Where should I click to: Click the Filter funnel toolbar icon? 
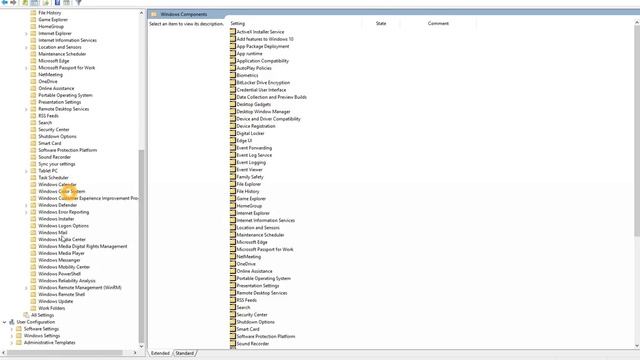[x=78, y=2]
